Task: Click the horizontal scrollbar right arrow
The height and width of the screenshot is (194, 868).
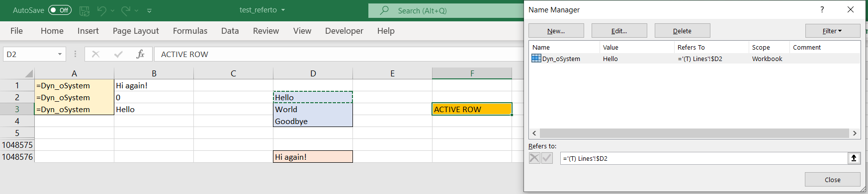Action: click(855, 133)
